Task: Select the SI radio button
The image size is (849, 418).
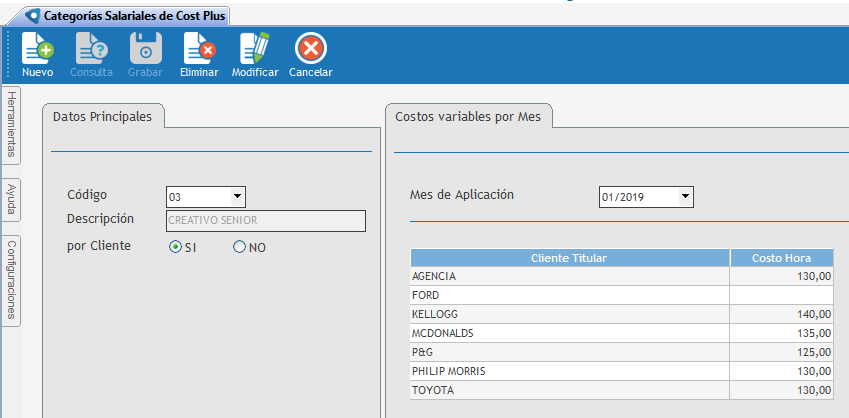Action: click(176, 247)
